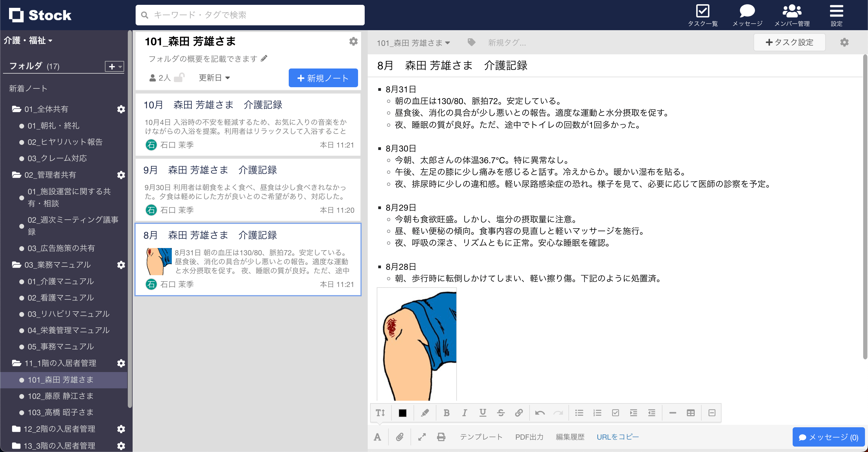The height and width of the screenshot is (452, 868).
Task: Toggle bold text formatting
Action: click(447, 412)
